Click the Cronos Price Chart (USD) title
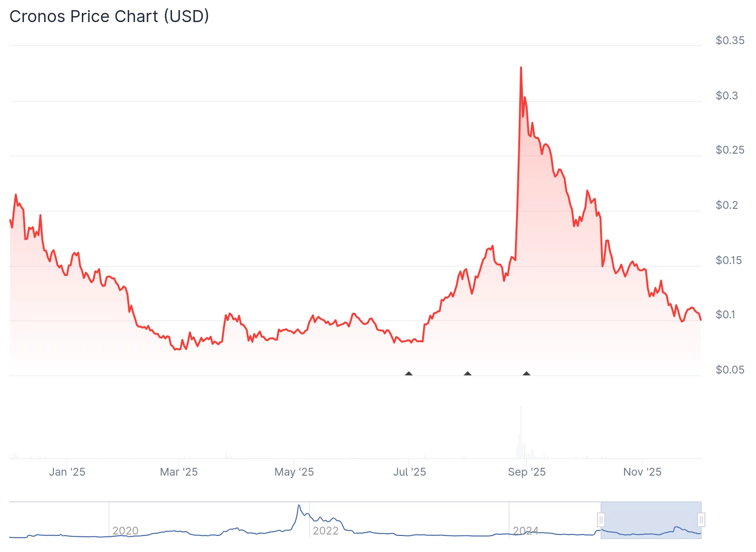 pos(109,17)
